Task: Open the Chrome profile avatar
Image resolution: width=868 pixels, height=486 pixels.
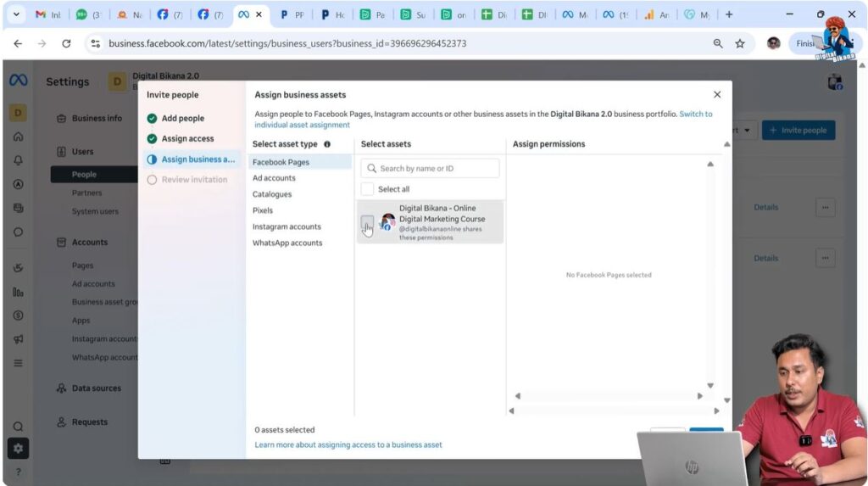Action: (773, 43)
